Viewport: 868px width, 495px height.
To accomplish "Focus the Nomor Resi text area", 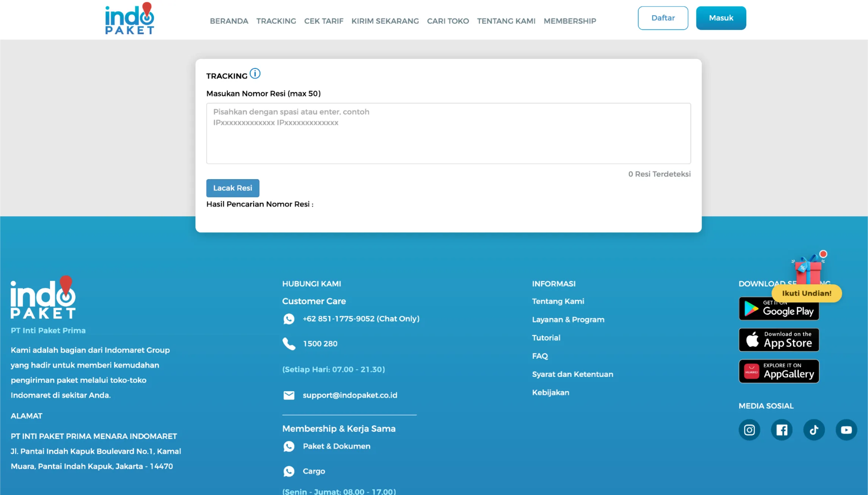I will (x=448, y=133).
